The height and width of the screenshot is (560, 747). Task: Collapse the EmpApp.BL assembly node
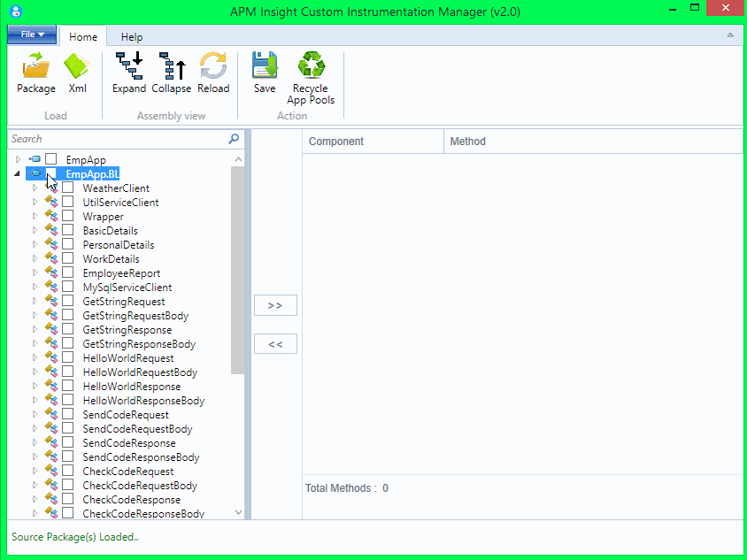17,173
